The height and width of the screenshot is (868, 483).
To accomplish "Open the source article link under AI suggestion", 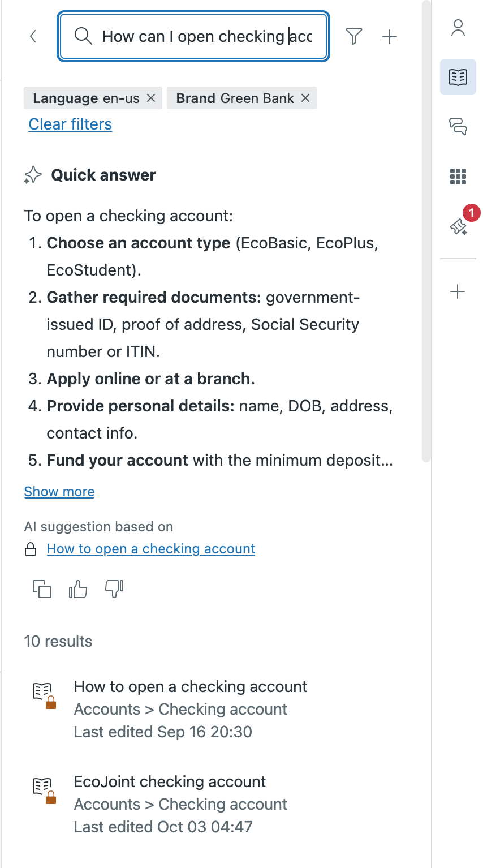I will tap(150, 549).
